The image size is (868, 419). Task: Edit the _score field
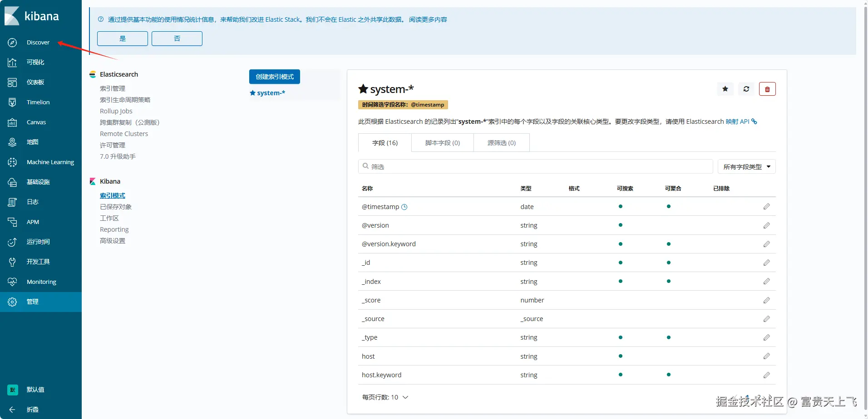point(767,300)
